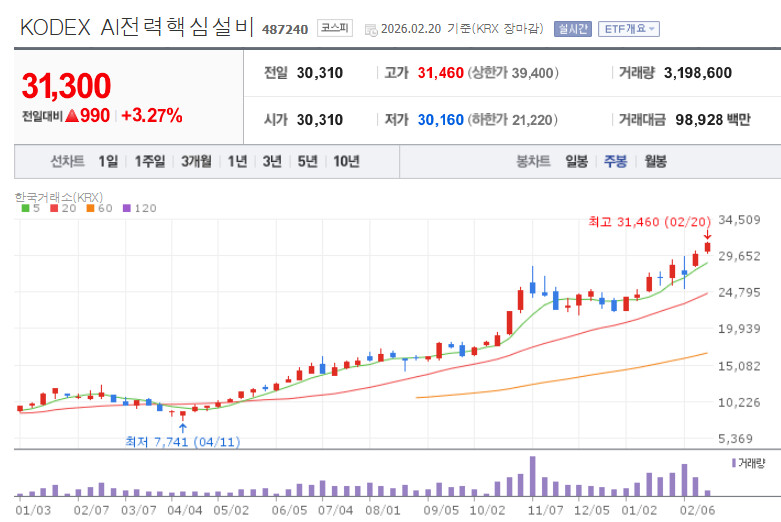Choose the 3년 chart range
Image resolution: width=781 pixels, height=522 pixels.
(x=272, y=161)
